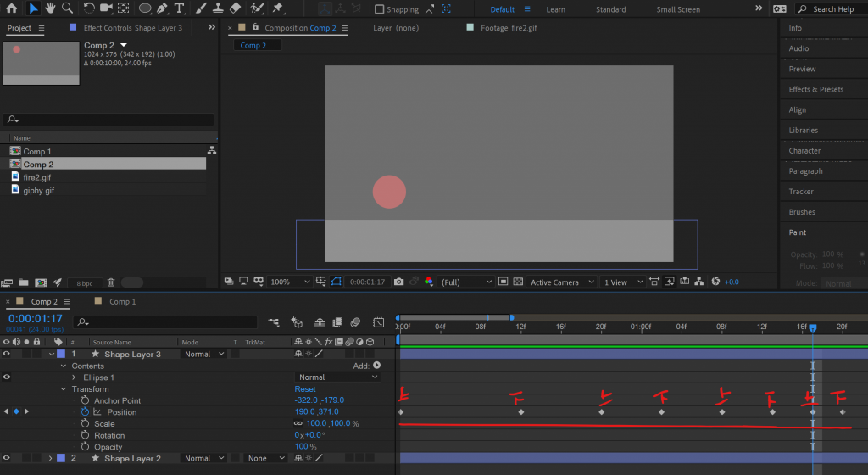868x475 pixels.
Task: Open the Graph Editor in timeline
Action: click(x=378, y=322)
